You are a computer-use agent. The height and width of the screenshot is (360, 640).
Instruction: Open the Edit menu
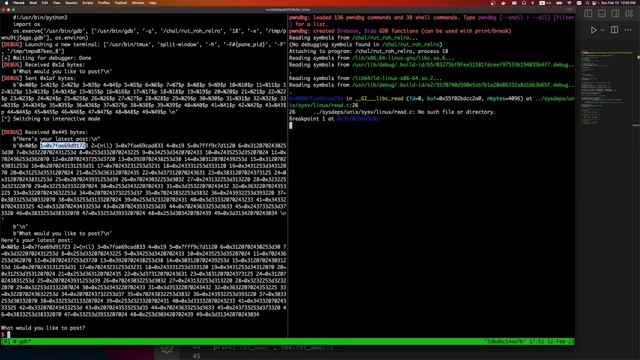[x=45, y=3]
